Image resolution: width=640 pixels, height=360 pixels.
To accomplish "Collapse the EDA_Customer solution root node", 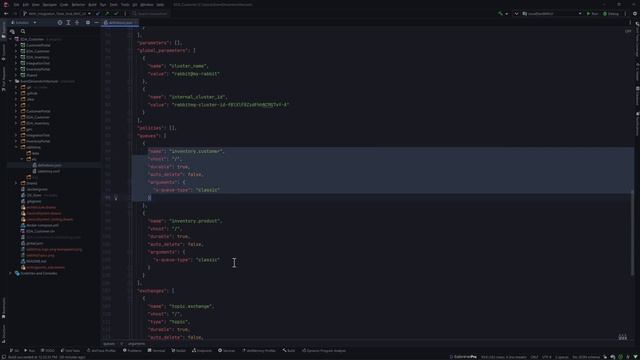I will (x=11, y=39).
